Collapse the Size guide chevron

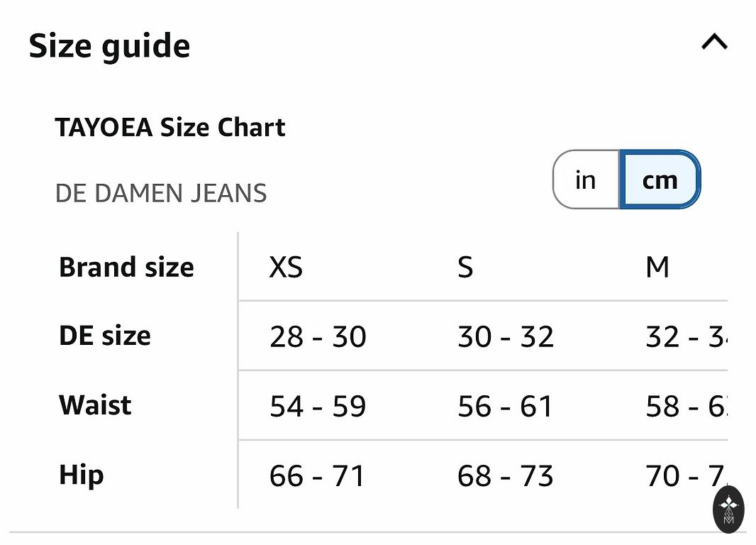click(713, 43)
